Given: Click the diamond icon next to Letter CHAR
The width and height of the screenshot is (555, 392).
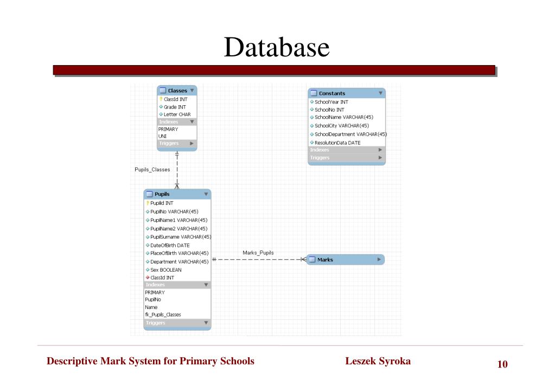Looking at the screenshot, I should (161, 114).
